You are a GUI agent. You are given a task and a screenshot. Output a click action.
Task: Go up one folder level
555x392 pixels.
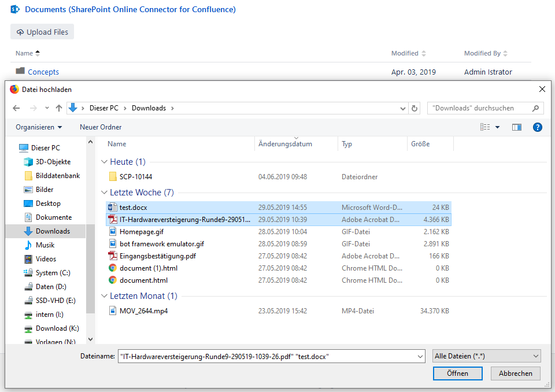(58, 108)
